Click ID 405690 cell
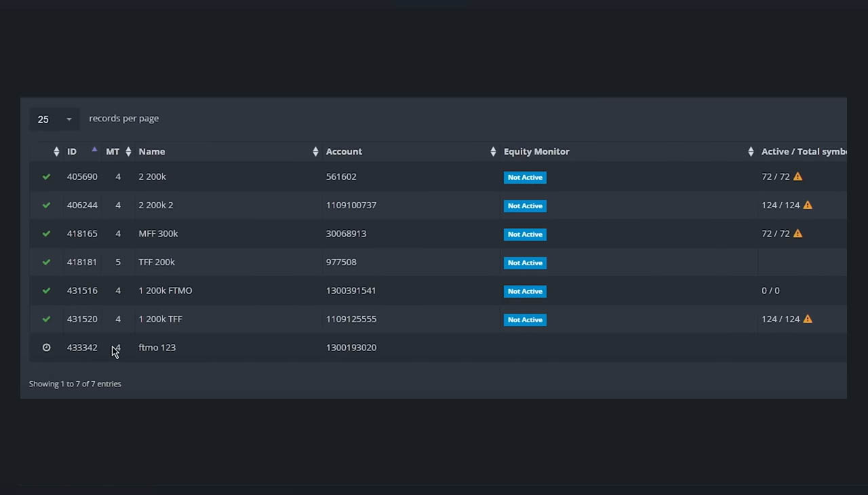Screen dimensions: 868x495 coord(82,176)
